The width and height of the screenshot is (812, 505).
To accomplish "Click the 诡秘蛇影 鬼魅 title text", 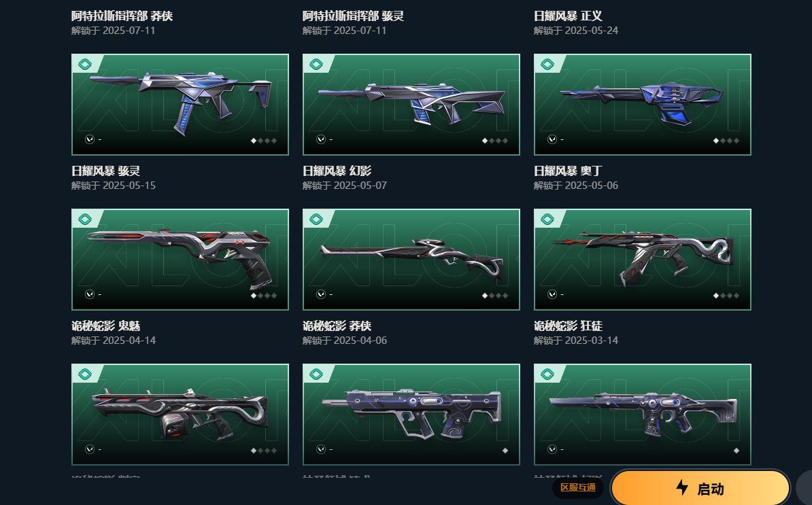I will pos(105,326).
